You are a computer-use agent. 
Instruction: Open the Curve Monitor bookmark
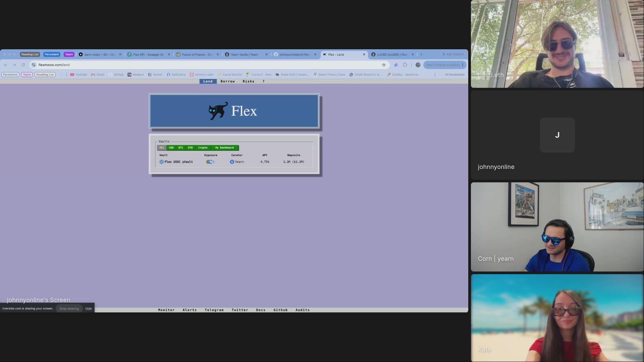pyautogui.click(x=230, y=75)
